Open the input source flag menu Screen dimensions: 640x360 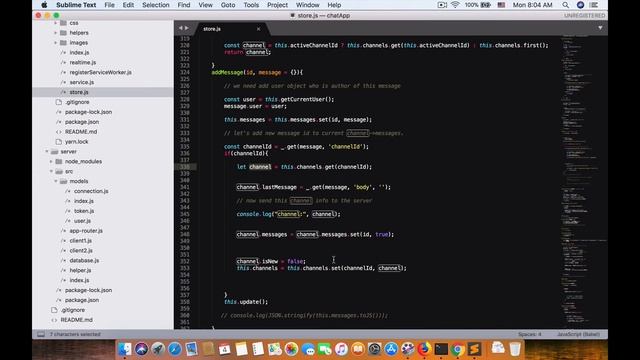coord(501,5)
